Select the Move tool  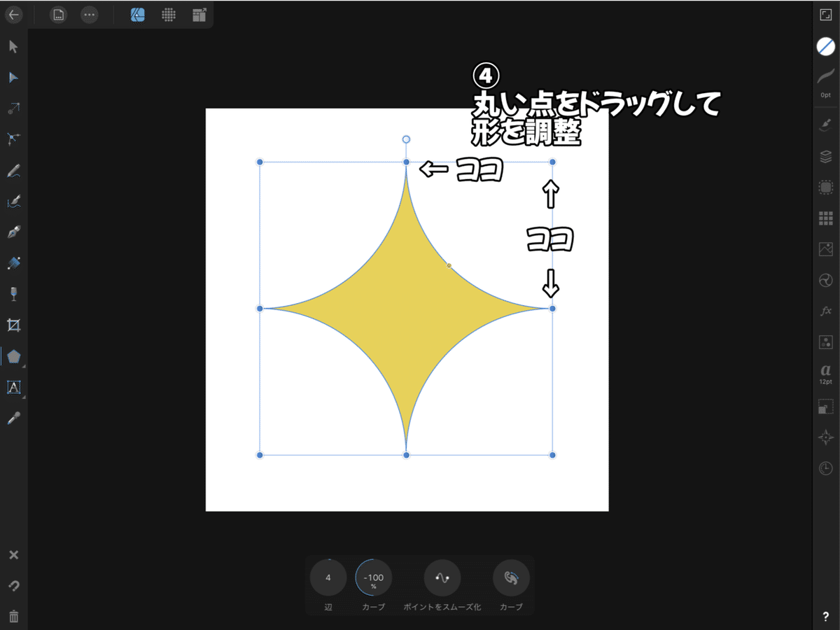click(x=13, y=46)
